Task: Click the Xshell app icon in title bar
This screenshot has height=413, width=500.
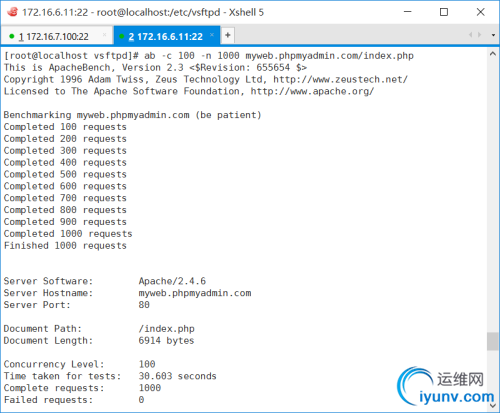Action: [13, 12]
